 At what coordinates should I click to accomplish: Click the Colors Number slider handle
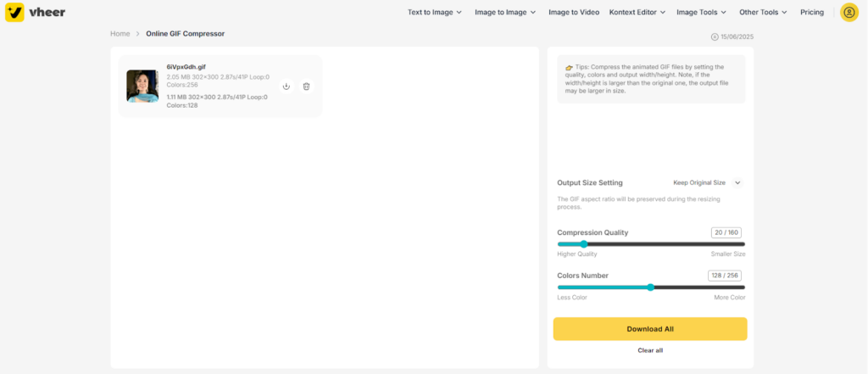tap(650, 287)
